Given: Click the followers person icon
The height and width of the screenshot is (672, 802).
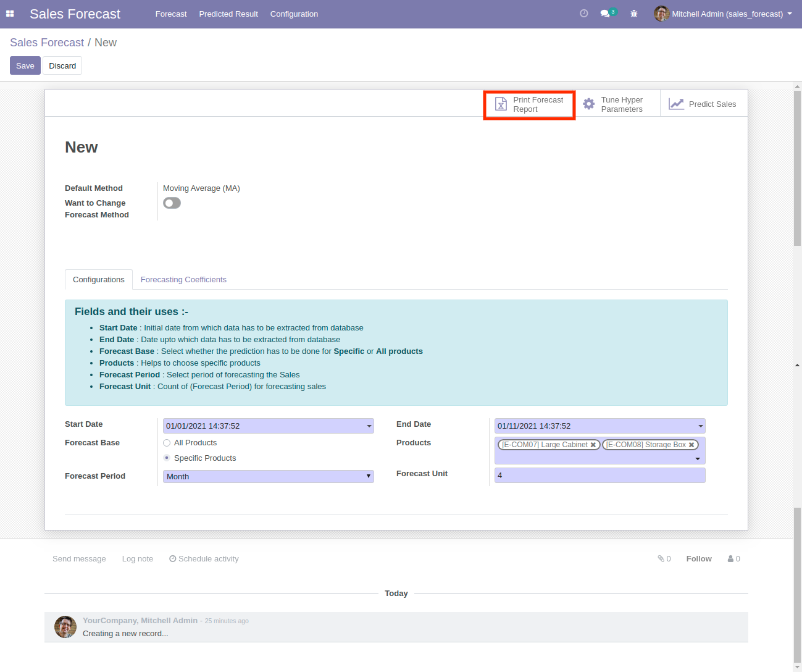Looking at the screenshot, I should pyautogui.click(x=731, y=559).
